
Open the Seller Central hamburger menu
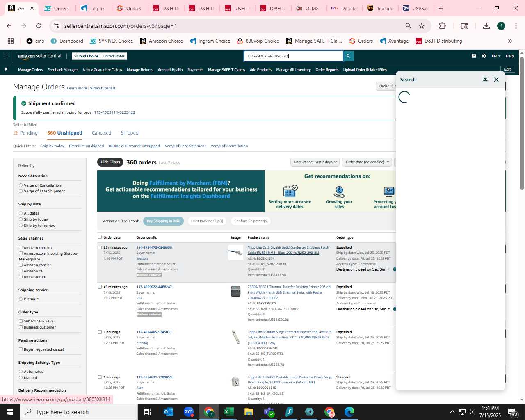tap(6, 56)
